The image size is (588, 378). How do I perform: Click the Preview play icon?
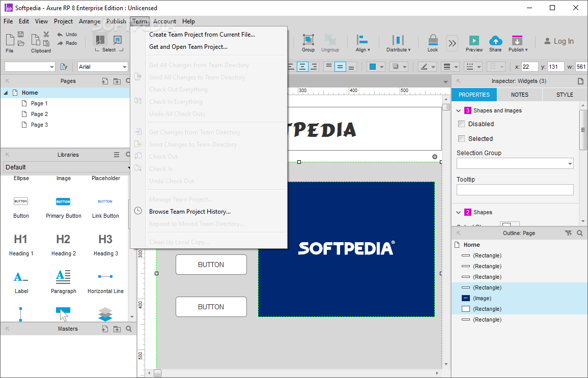[x=474, y=41]
